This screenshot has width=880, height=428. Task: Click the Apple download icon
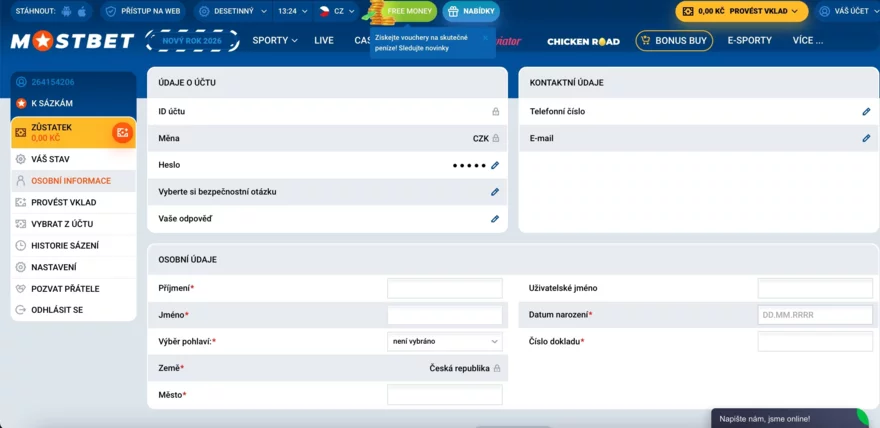click(x=82, y=12)
